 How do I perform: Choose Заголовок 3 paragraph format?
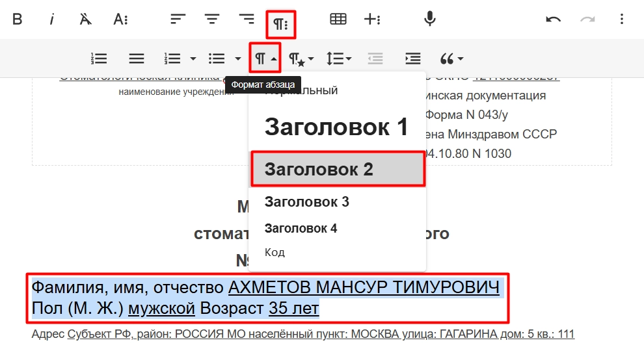coord(307,202)
